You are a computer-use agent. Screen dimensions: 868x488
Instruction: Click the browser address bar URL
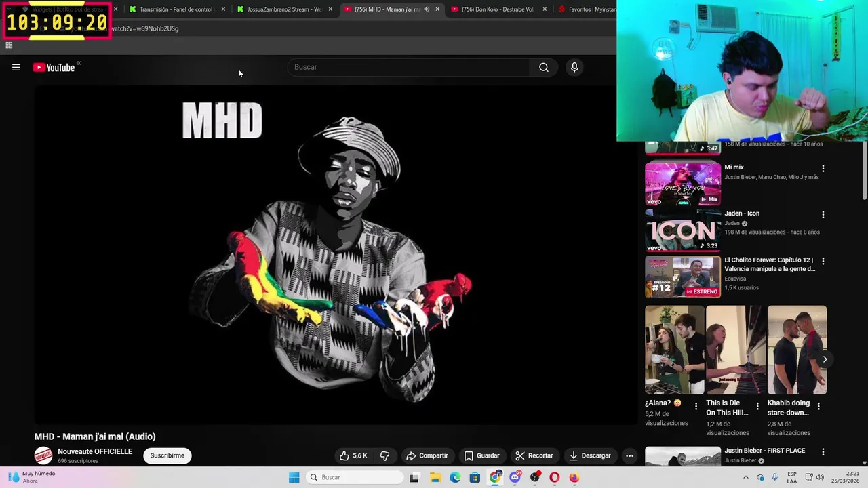coord(144,28)
